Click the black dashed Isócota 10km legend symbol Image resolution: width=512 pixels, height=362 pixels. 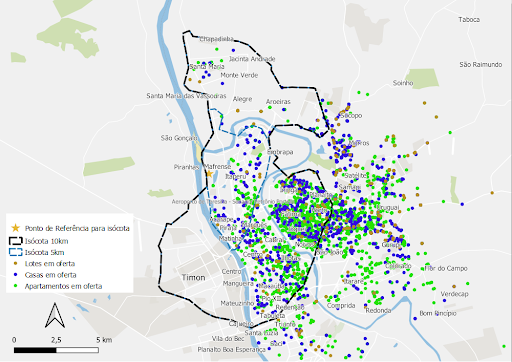coord(16,241)
